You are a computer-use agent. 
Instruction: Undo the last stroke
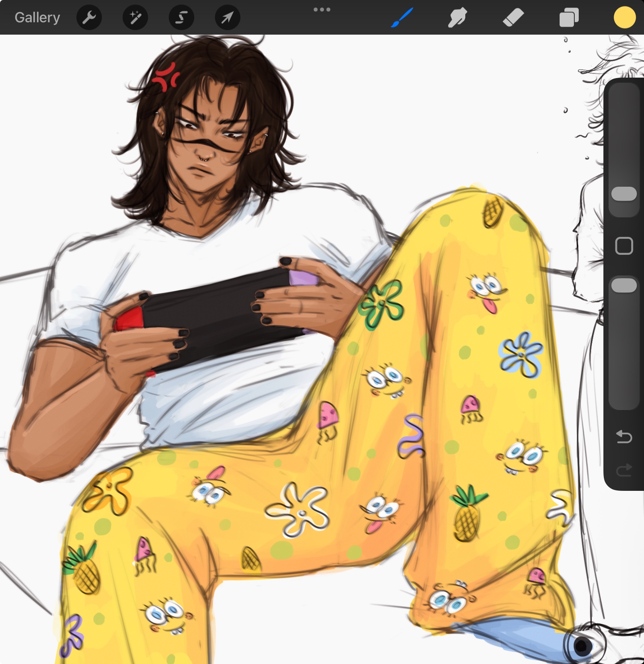(x=624, y=437)
